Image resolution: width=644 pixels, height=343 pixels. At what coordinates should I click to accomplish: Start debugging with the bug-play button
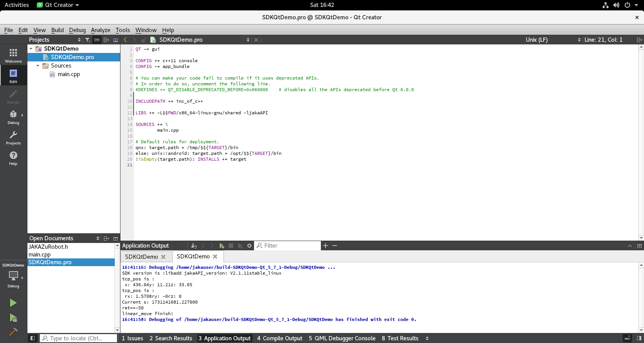[x=13, y=318]
